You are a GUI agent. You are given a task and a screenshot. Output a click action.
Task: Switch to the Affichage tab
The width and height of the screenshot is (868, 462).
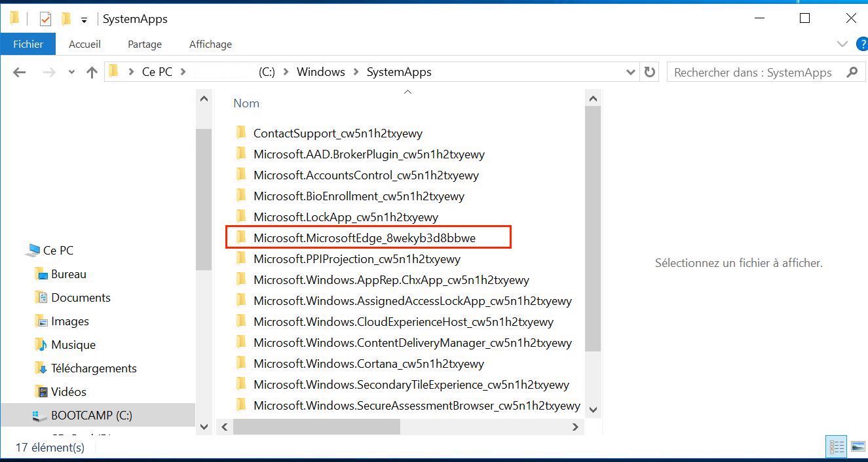pos(210,44)
